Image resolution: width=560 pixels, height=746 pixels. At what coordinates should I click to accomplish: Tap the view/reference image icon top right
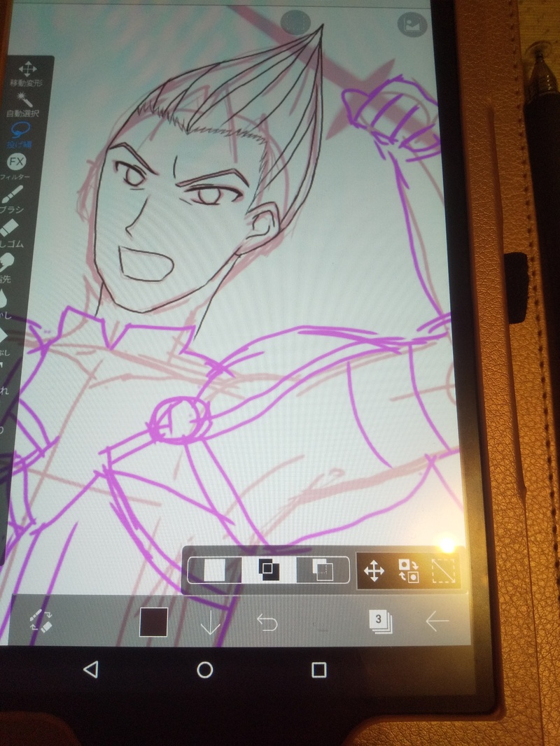point(412,24)
